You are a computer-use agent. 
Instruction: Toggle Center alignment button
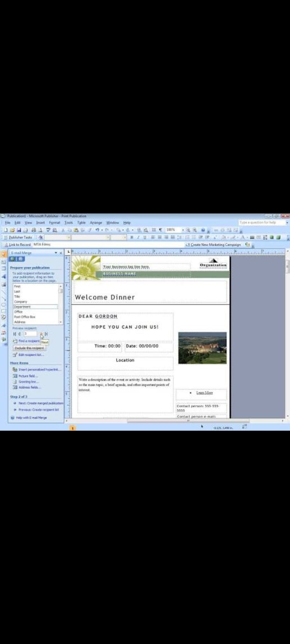click(x=159, y=237)
